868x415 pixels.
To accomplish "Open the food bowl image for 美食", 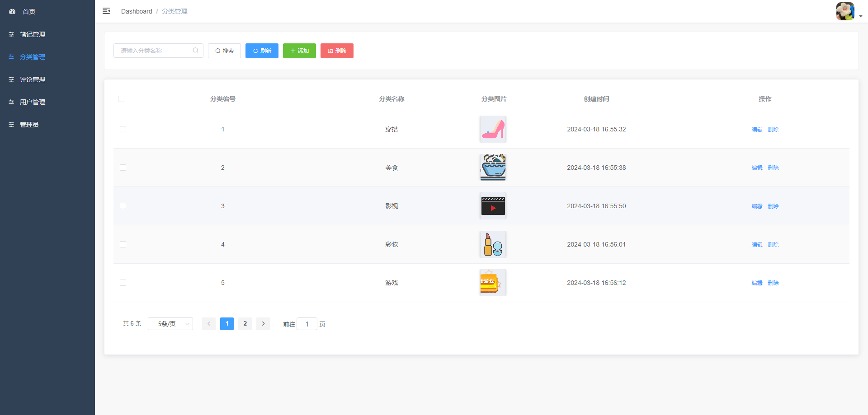I will (x=493, y=168).
